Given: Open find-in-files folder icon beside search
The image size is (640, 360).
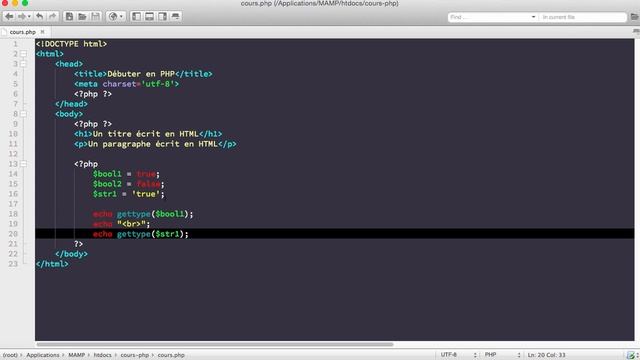Looking at the screenshot, I should tap(634, 17).
